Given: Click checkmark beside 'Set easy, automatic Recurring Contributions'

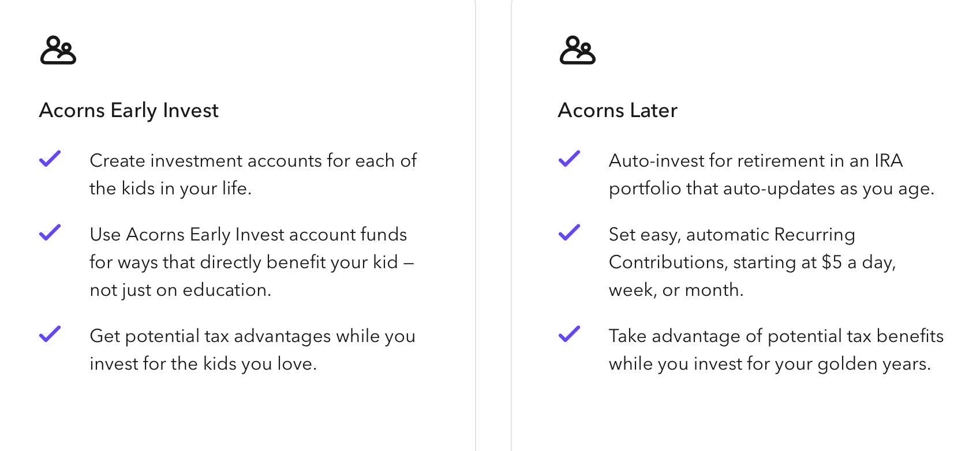Looking at the screenshot, I should [x=569, y=232].
